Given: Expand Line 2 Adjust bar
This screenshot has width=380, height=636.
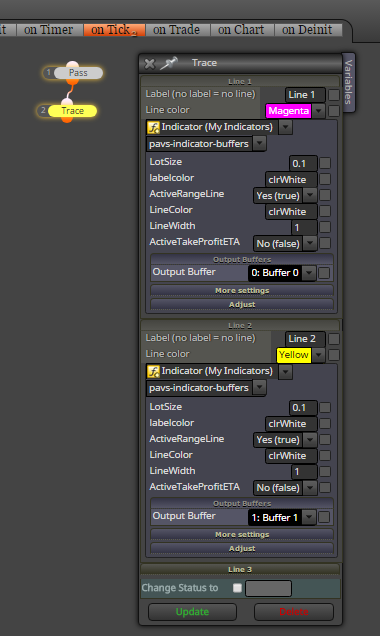Looking at the screenshot, I should [242, 548].
